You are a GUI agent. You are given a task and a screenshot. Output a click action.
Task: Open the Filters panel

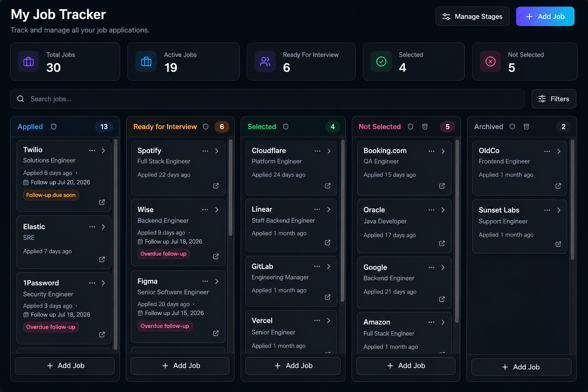tap(554, 99)
